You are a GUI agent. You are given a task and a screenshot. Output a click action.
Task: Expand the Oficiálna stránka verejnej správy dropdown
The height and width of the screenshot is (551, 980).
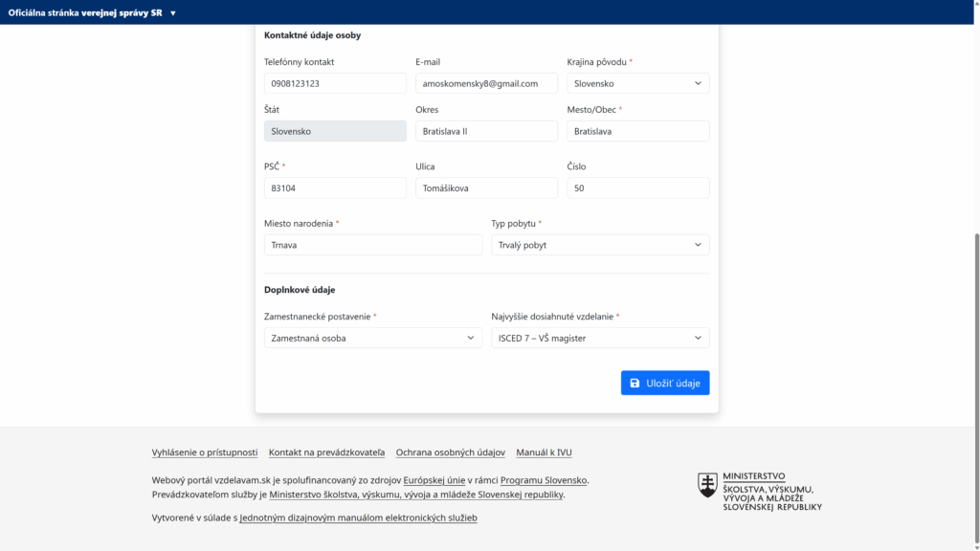(171, 13)
